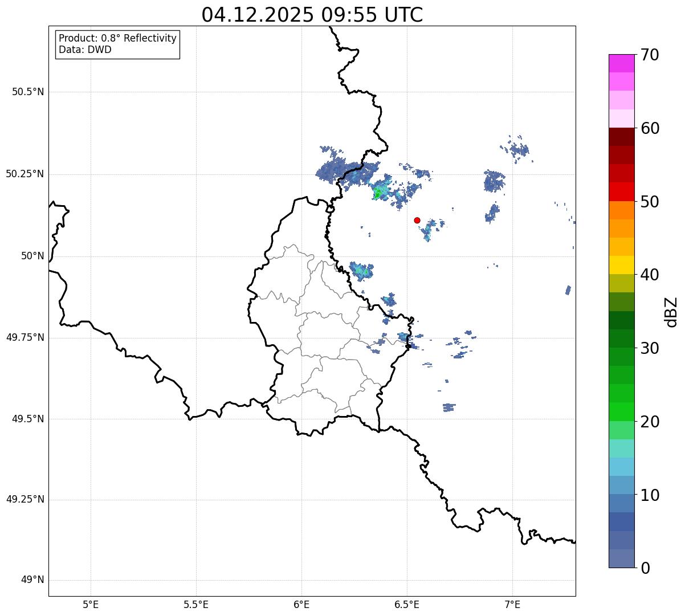Click the title 04.12.2025 09:55 UTC
The image size is (685, 616).
point(312,14)
